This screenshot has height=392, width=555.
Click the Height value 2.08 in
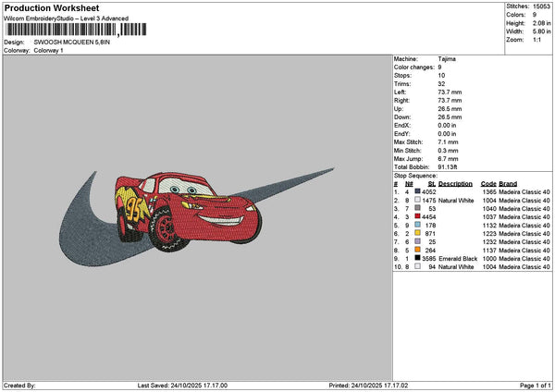[541, 23]
